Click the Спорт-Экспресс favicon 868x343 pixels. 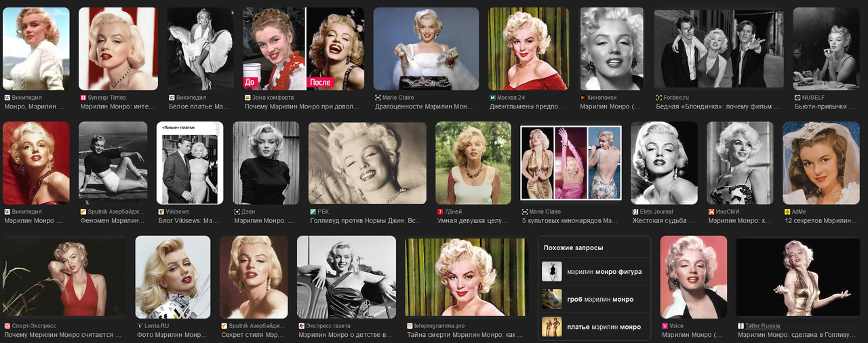[7, 326]
